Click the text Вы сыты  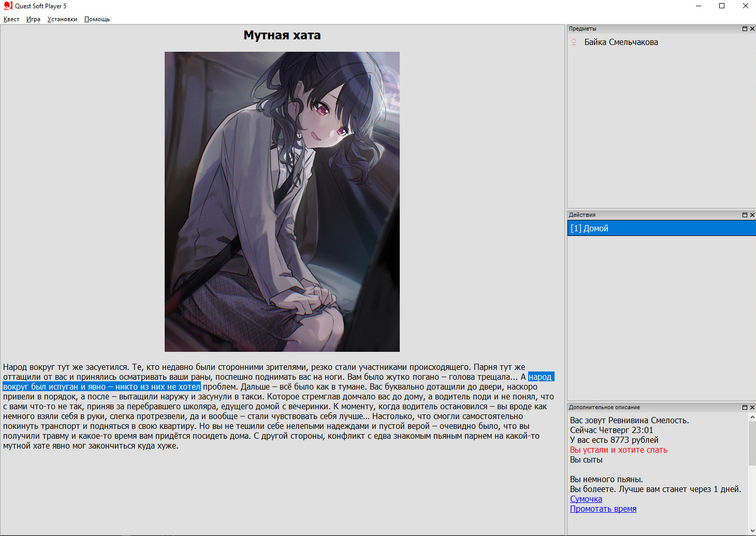point(586,459)
